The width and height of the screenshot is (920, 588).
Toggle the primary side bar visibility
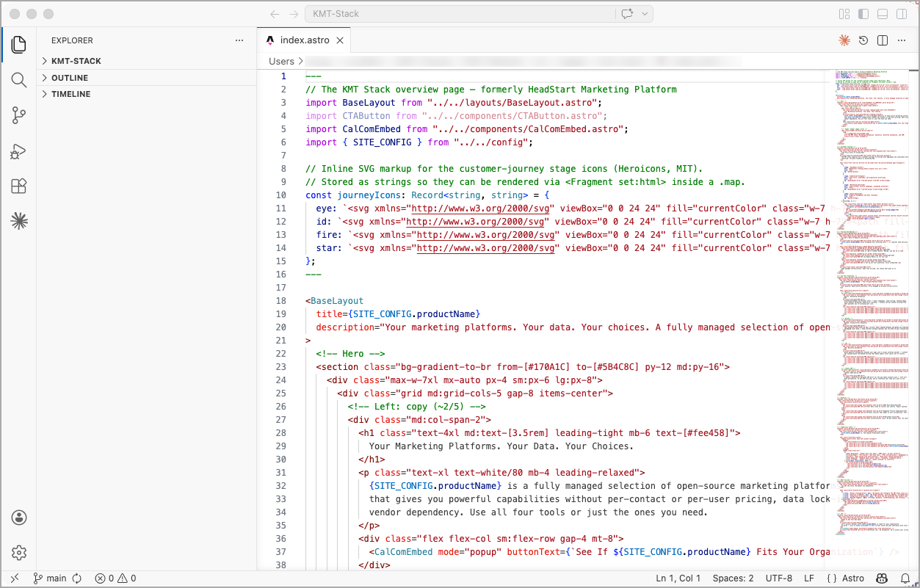click(863, 14)
